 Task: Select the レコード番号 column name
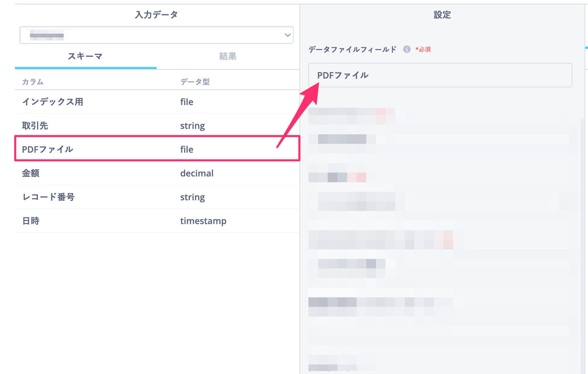click(48, 197)
